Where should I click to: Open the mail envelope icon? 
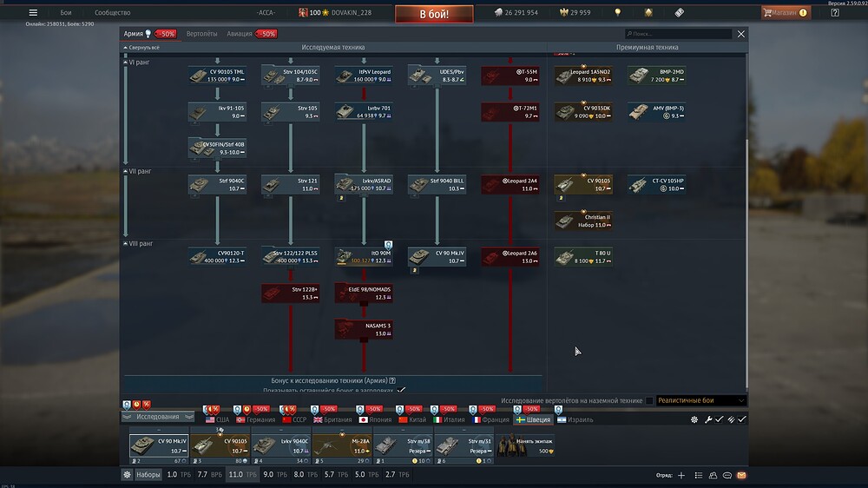tap(742, 475)
